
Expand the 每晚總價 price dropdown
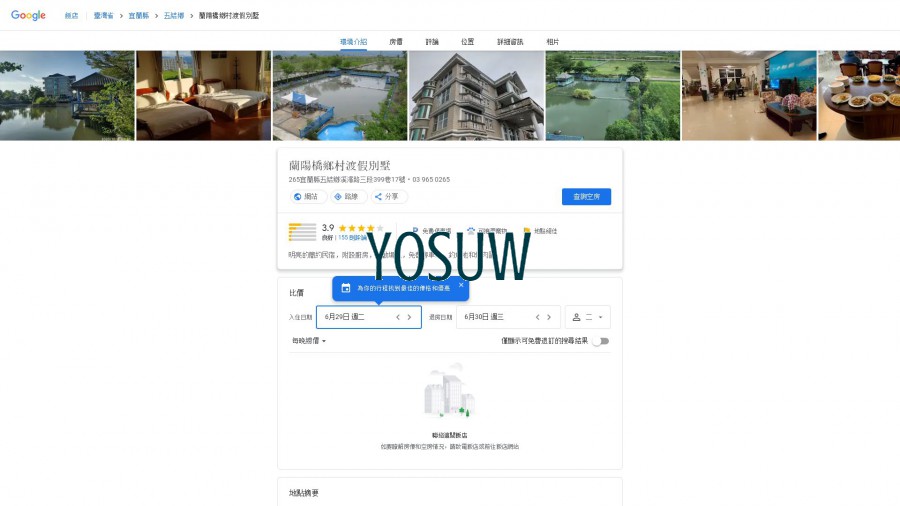point(309,341)
